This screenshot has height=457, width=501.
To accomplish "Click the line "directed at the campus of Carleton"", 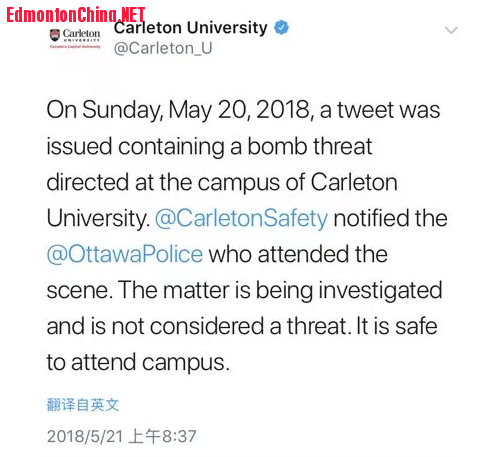I will click(x=222, y=183).
